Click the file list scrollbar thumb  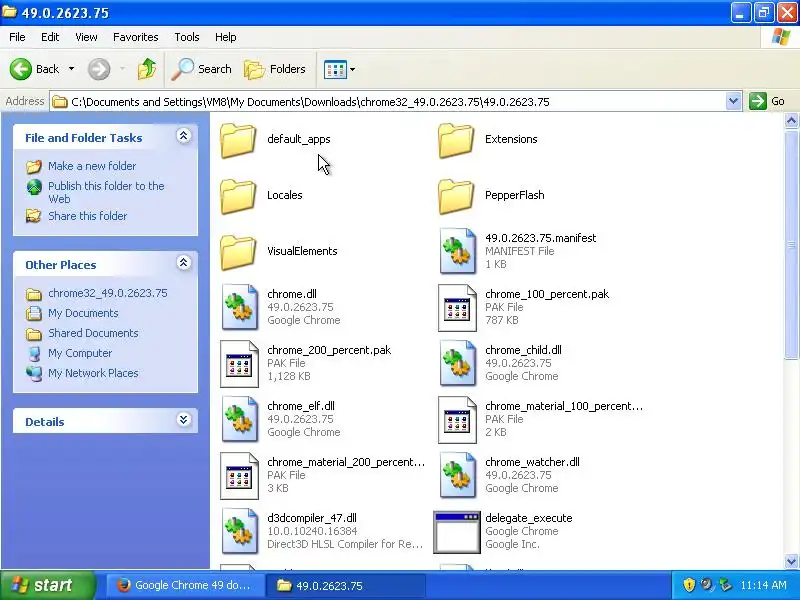click(x=791, y=245)
